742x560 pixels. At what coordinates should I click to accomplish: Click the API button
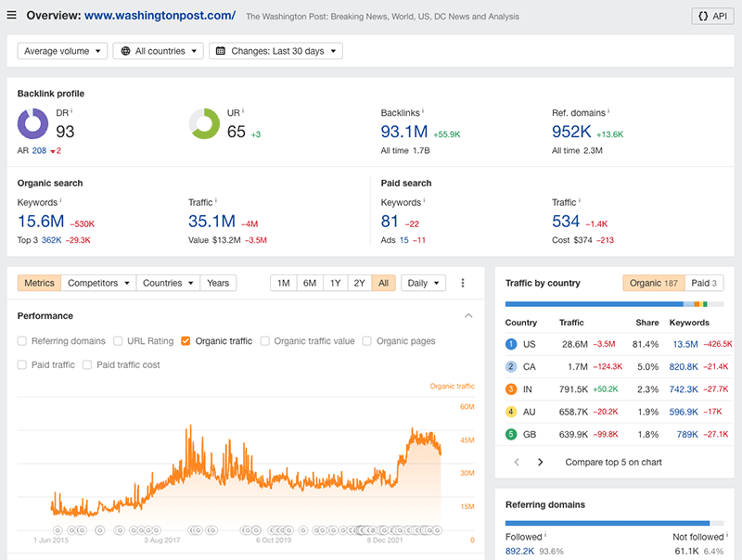click(x=712, y=16)
